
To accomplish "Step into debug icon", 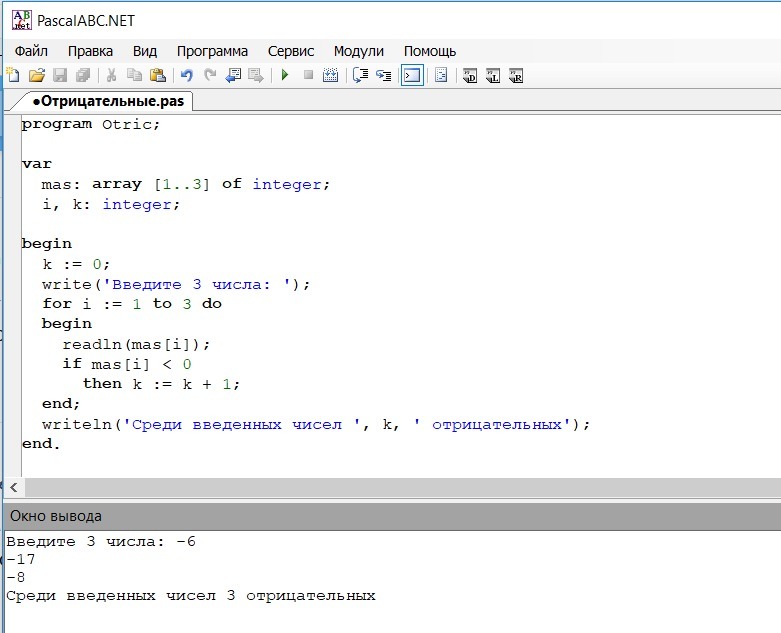I will 384,76.
